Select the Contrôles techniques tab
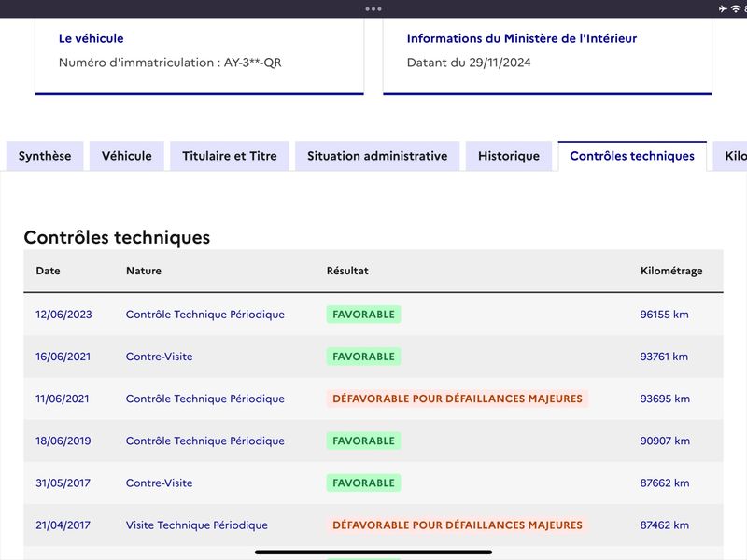The image size is (747, 560). [632, 156]
